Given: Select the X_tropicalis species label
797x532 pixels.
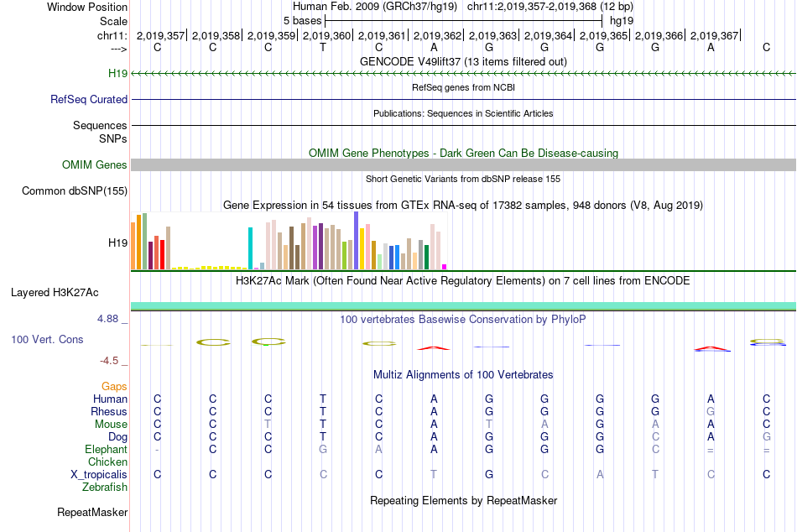Looking at the screenshot, I should (98, 475).
